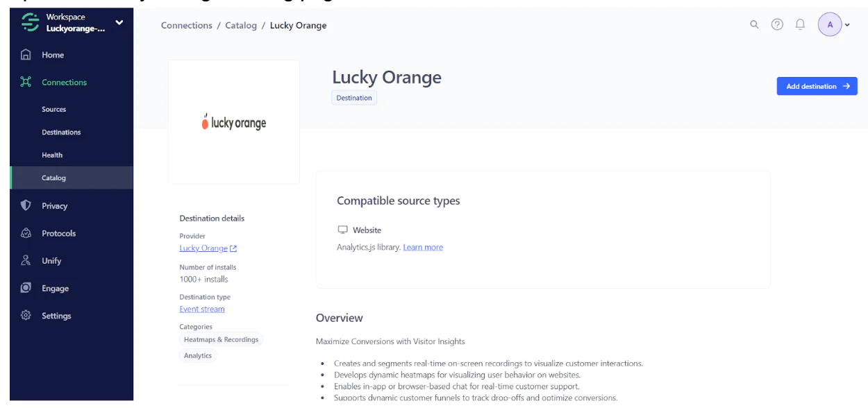Click the search magnifier icon
Screen dimensions: 868x408
click(x=754, y=24)
